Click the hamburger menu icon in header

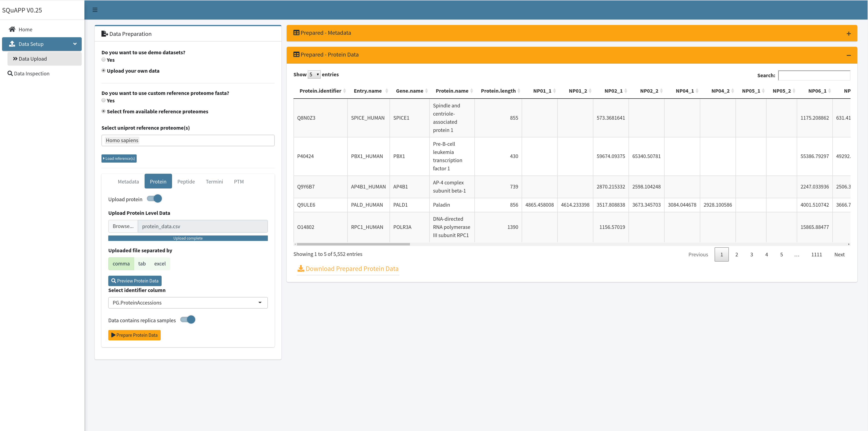95,10
